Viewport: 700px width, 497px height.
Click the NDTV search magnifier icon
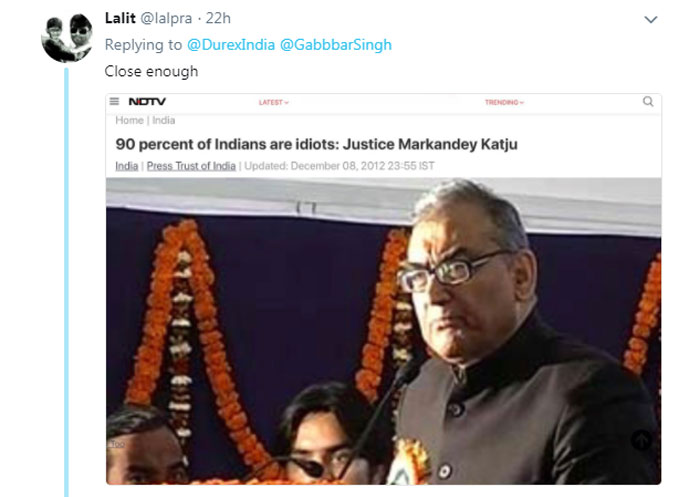[648, 102]
